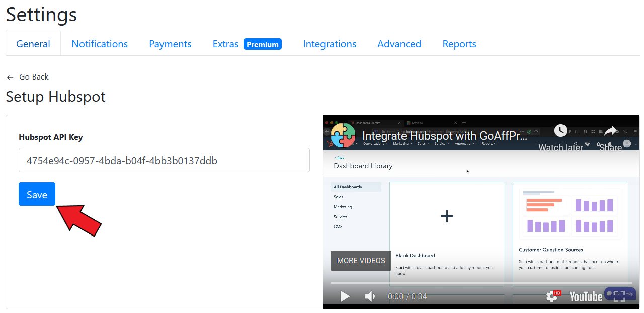The height and width of the screenshot is (313, 644).
Task: Open the Reports tab
Action: (459, 44)
